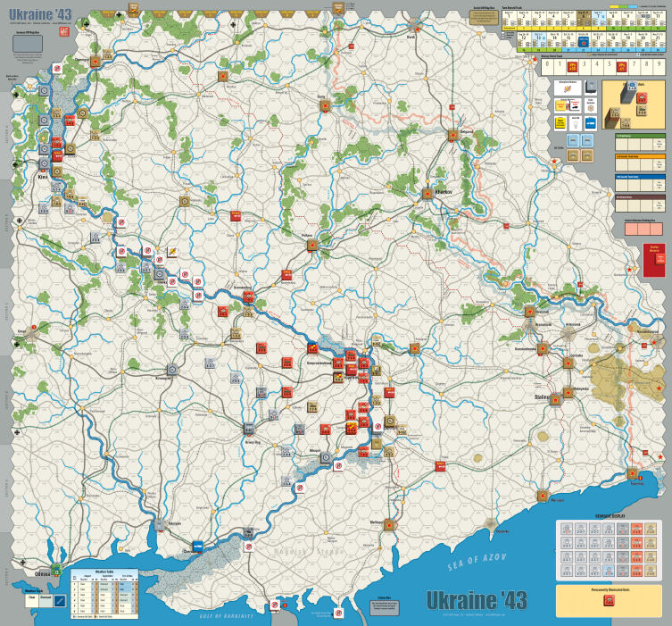672x626 pixels.
Task: Click the Clear box on the Weather Track
Action: point(32,601)
